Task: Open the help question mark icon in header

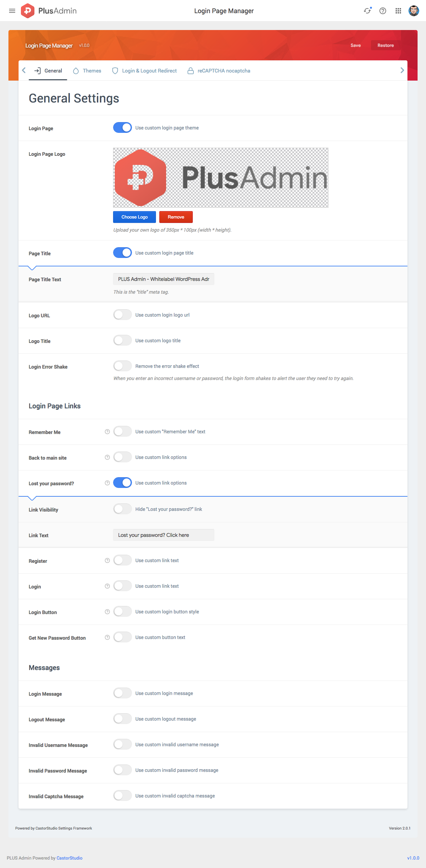Action: click(383, 11)
